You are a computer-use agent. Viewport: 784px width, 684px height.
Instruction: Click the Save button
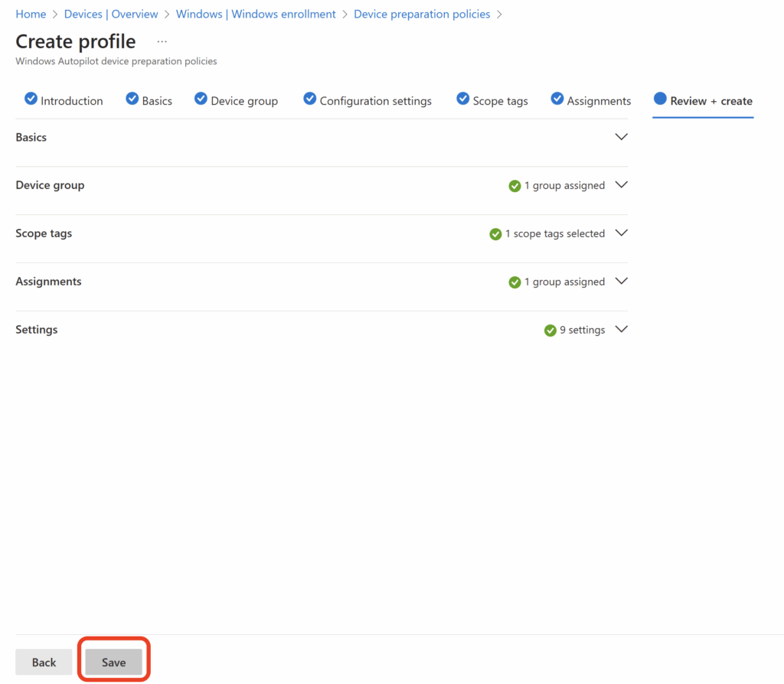pos(113,662)
